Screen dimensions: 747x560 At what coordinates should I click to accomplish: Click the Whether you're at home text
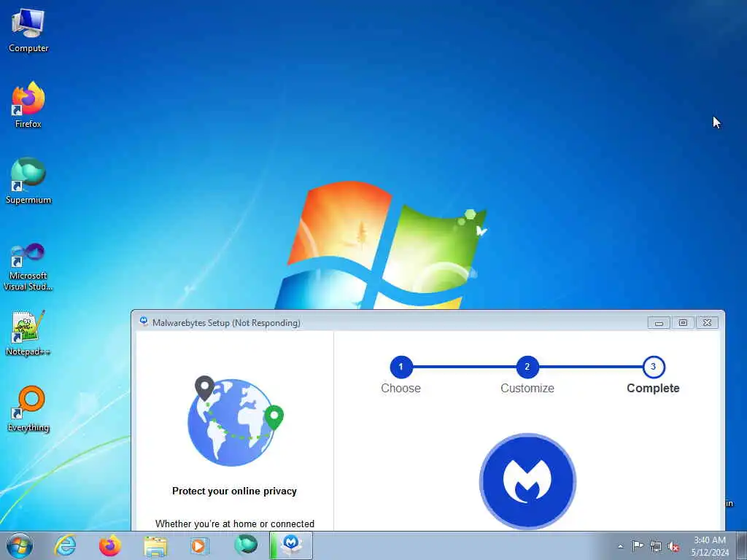point(235,524)
